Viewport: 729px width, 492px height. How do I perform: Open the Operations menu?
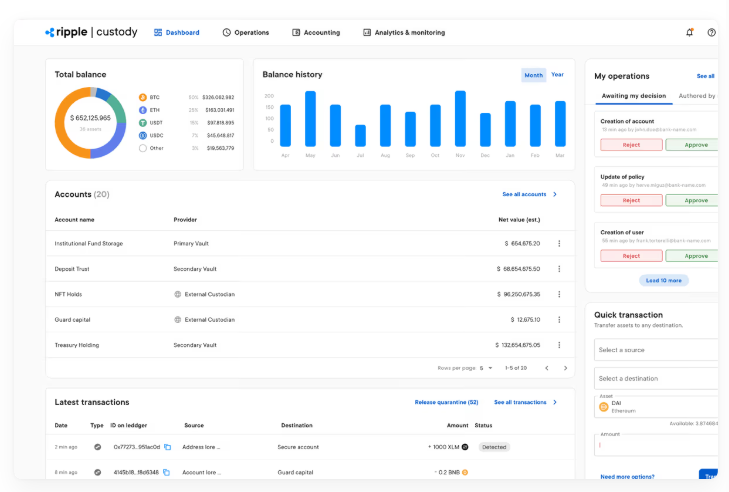tap(245, 33)
